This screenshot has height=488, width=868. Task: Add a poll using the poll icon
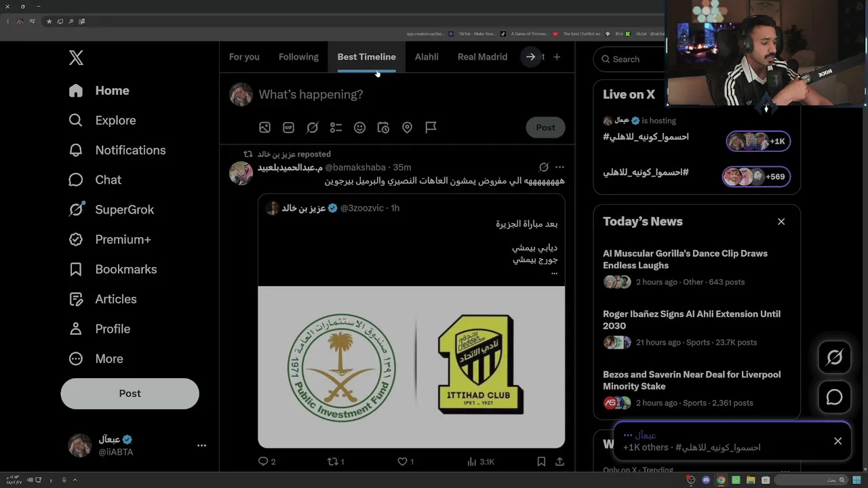(x=336, y=127)
